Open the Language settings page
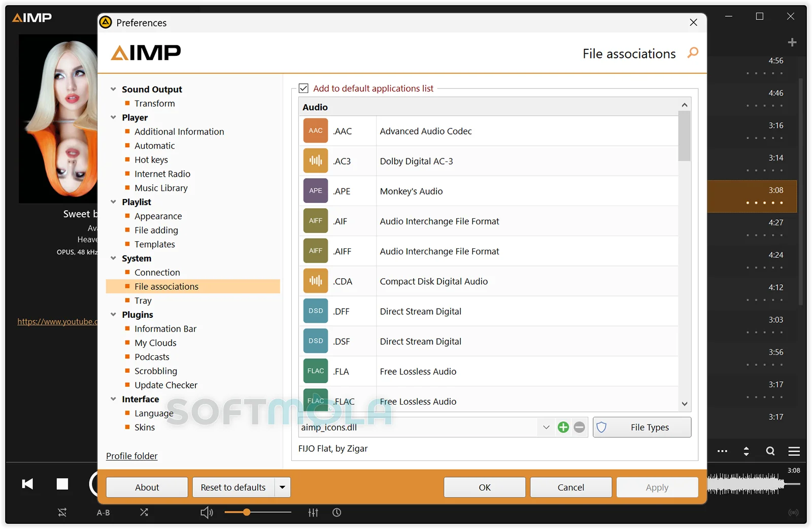812x529 pixels. tap(154, 413)
